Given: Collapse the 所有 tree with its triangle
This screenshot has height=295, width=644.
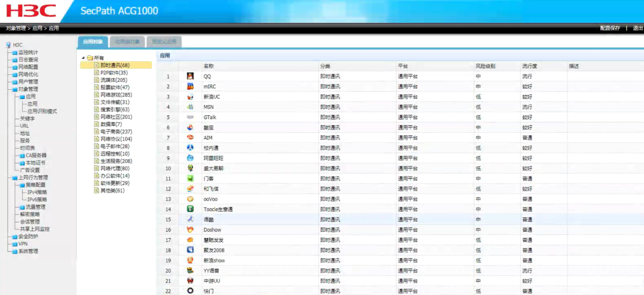Looking at the screenshot, I should tap(83, 58).
